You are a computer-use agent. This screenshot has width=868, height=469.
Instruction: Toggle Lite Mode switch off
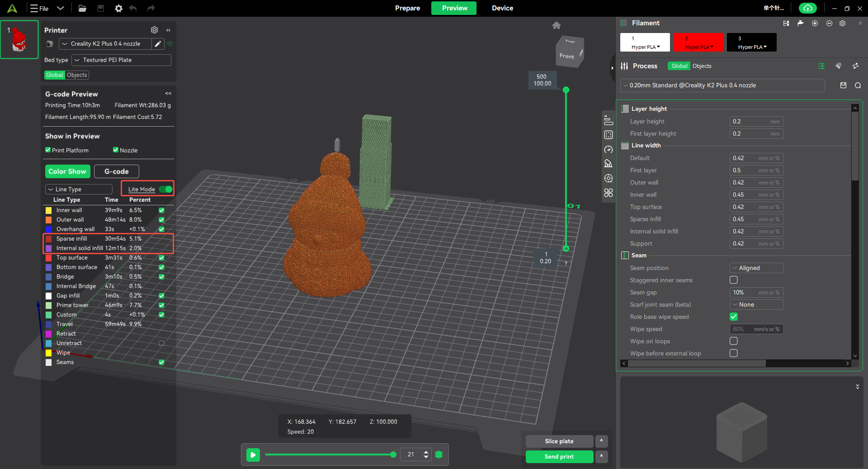click(165, 189)
